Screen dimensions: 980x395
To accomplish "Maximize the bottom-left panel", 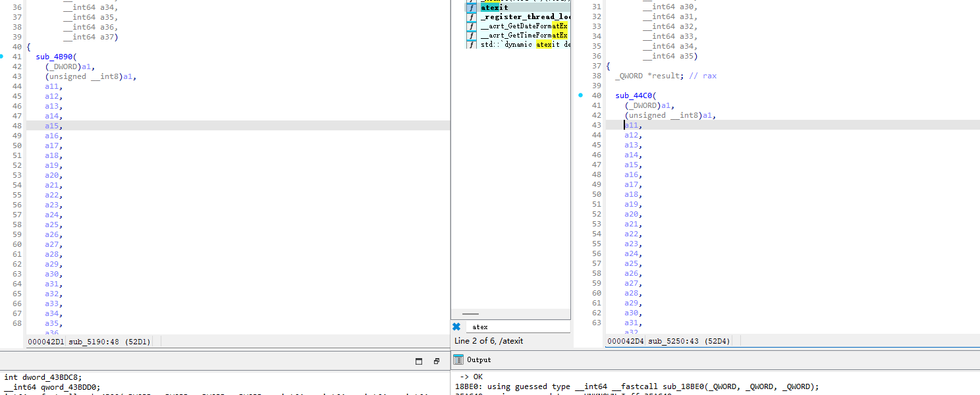I will click(x=419, y=361).
